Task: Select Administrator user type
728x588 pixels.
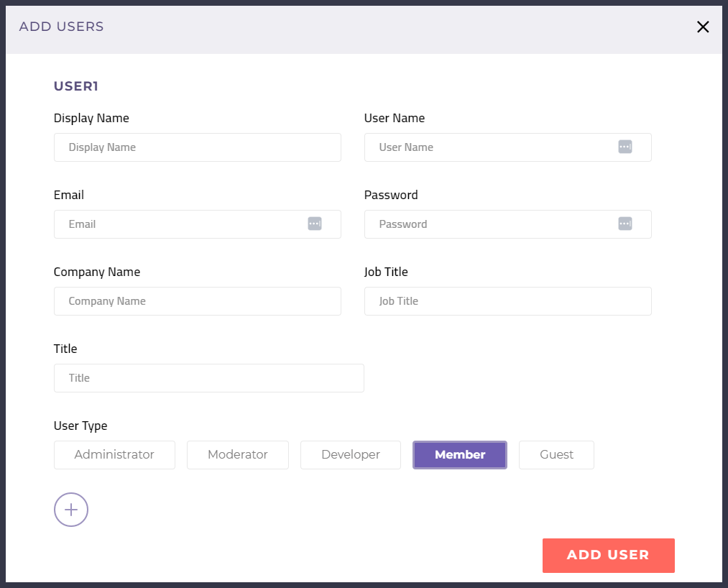Action: click(x=114, y=455)
